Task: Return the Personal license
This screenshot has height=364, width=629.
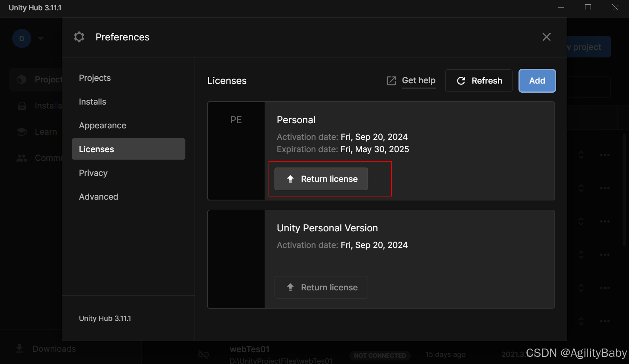Action: point(321,179)
